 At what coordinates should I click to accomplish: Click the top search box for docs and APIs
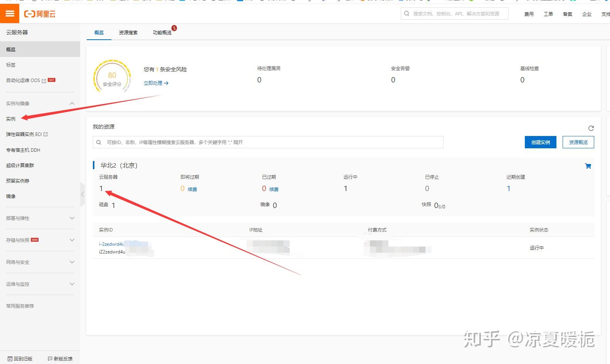tap(455, 13)
